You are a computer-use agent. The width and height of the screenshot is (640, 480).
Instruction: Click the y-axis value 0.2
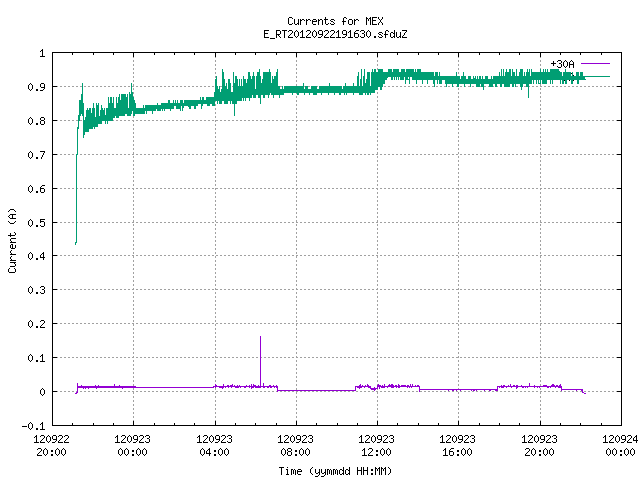(36, 324)
